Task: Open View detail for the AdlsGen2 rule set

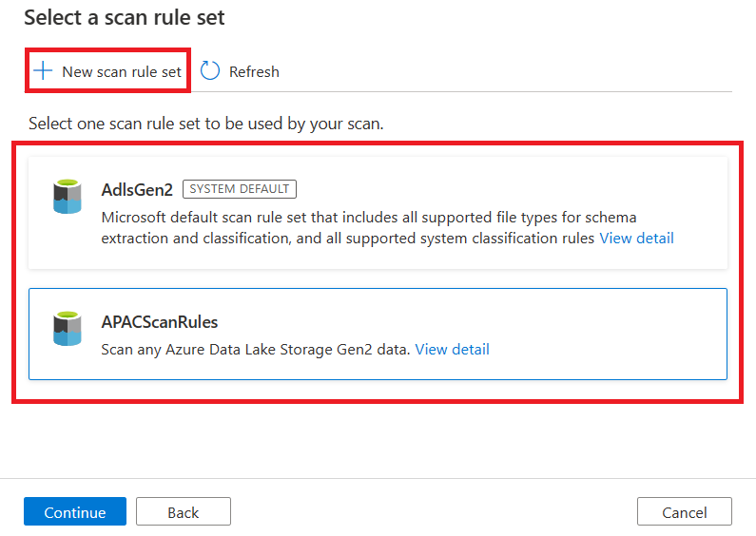Action: pos(636,238)
